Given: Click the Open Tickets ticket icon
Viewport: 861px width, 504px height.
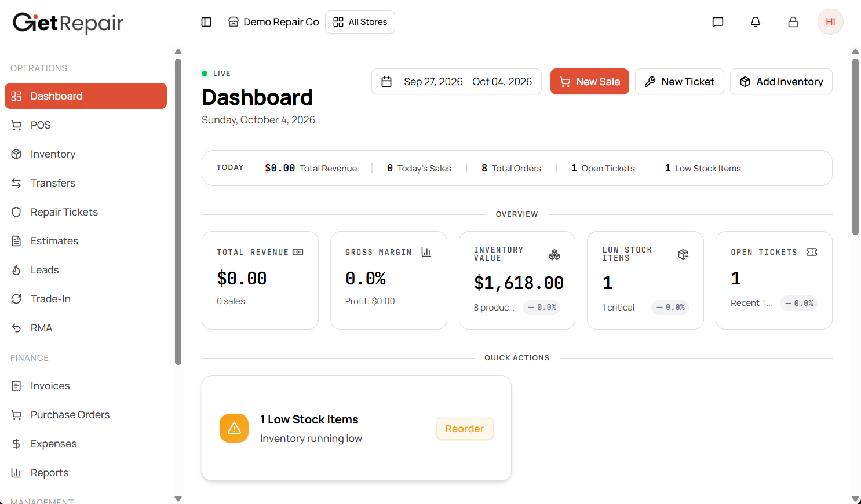Looking at the screenshot, I should click(812, 252).
